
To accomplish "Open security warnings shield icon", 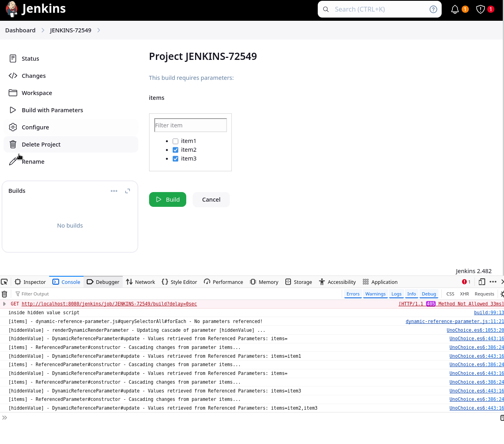I will (x=480, y=9).
